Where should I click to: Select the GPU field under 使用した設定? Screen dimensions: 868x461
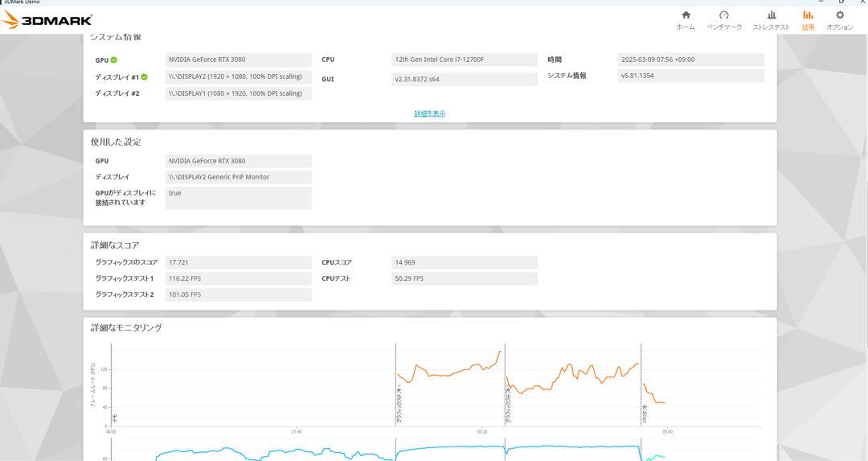pyautogui.click(x=239, y=161)
